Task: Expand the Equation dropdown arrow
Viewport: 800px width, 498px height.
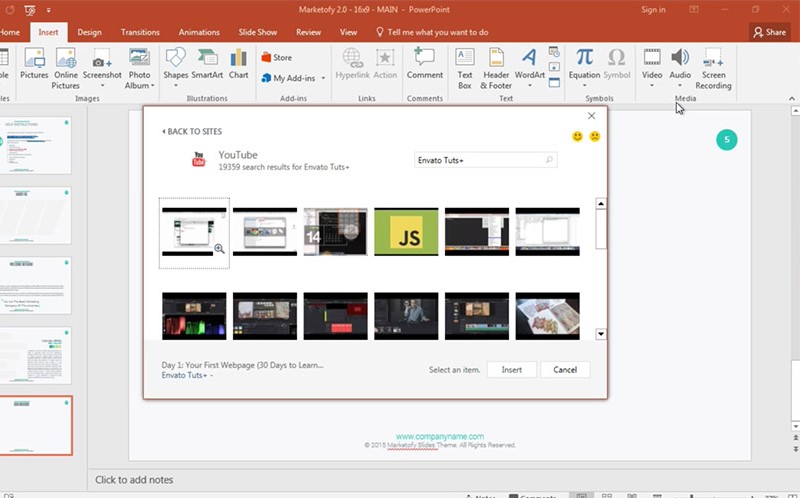Action: [x=584, y=86]
